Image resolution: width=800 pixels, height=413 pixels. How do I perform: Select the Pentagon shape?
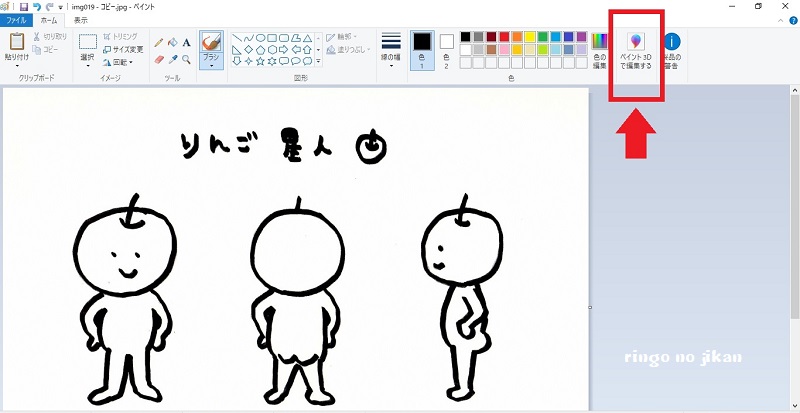click(260, 50)
